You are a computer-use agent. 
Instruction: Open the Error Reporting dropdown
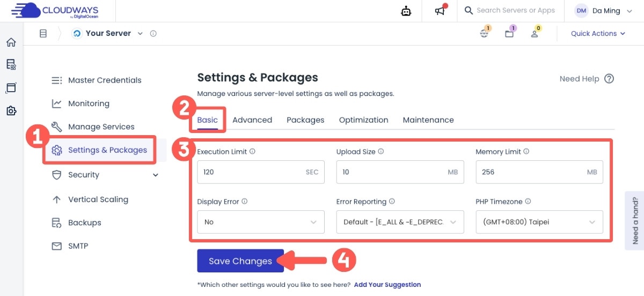tap(400, 222)
